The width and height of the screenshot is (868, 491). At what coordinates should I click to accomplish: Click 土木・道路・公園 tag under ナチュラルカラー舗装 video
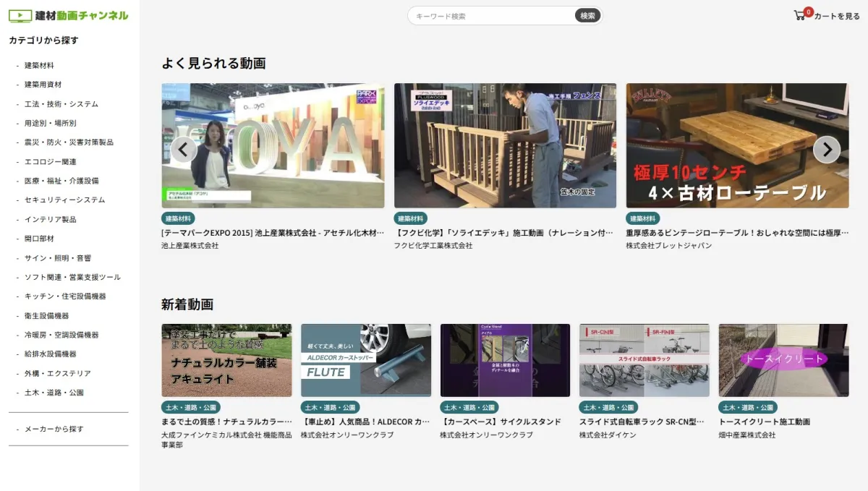[x=191, y=407]
